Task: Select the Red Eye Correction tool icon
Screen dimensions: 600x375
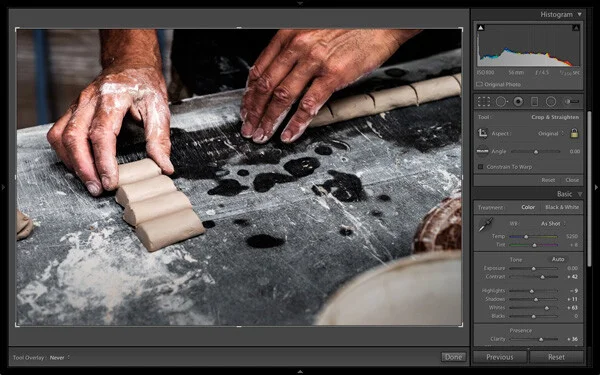Action: (x=518, y=101)
